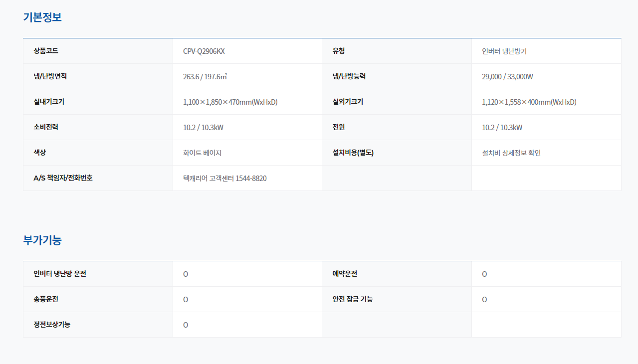Click the 기본정보 section heading

click(42, 17)
